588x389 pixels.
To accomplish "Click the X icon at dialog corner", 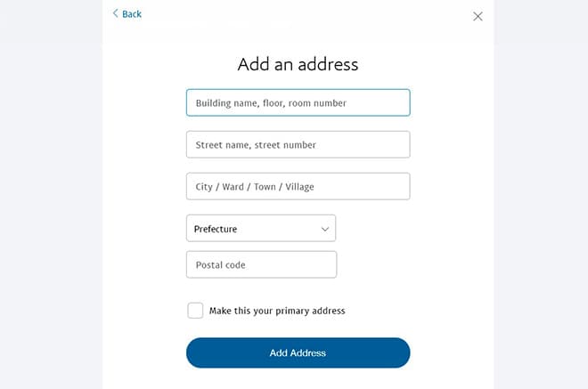I will point(478,16).
